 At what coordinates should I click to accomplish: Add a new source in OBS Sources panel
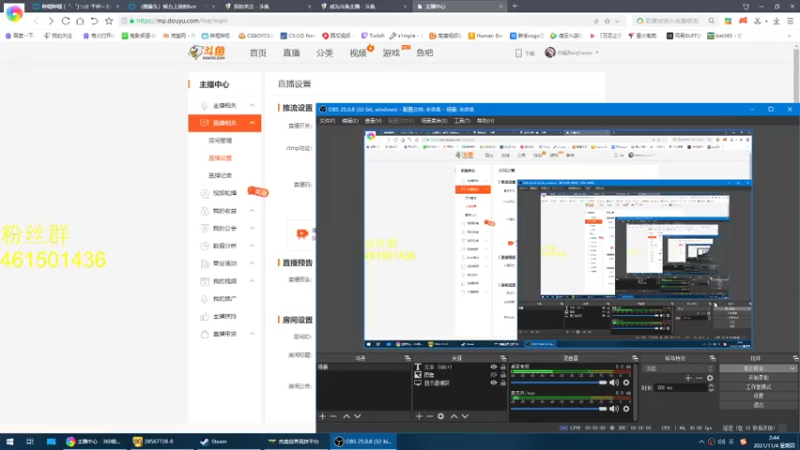coord(419,416)
